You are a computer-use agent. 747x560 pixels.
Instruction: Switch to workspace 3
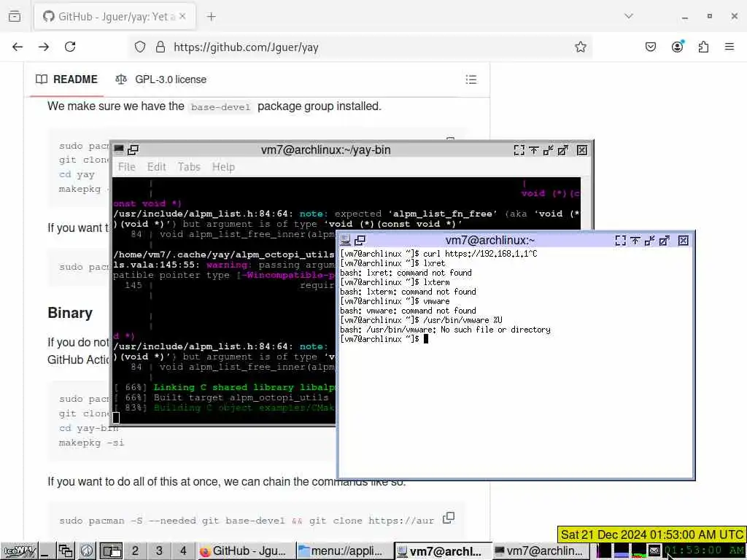(159, 551)
